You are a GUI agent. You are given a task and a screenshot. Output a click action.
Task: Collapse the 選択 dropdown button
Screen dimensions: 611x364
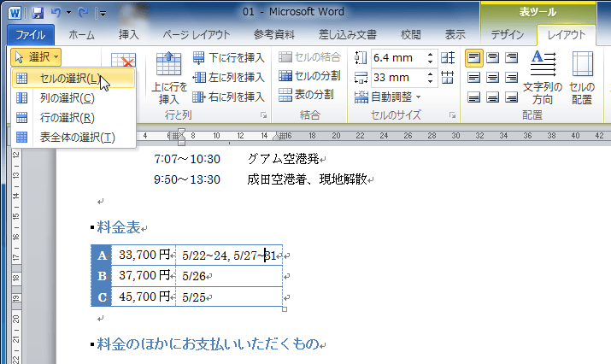(x=36, y=57)
